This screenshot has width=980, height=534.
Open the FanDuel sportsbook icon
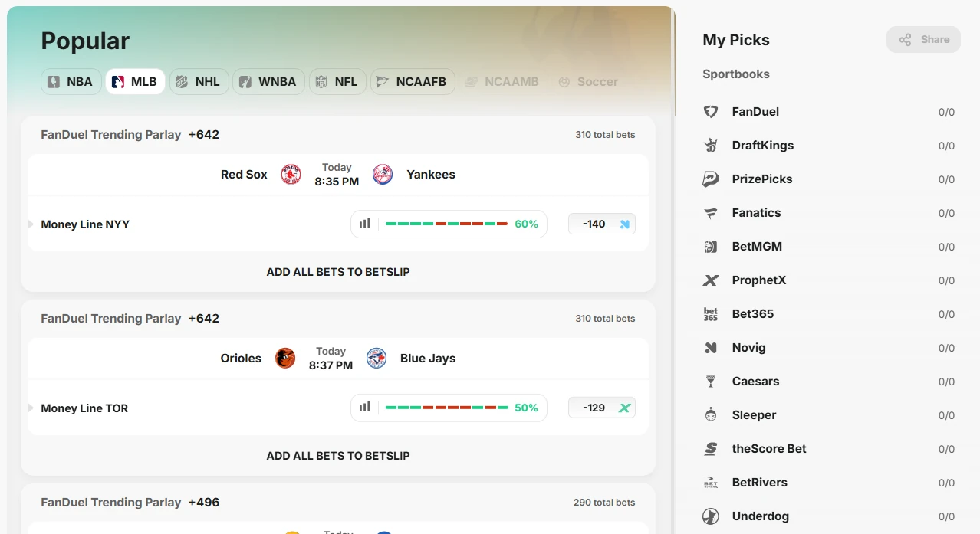point(711,112)
